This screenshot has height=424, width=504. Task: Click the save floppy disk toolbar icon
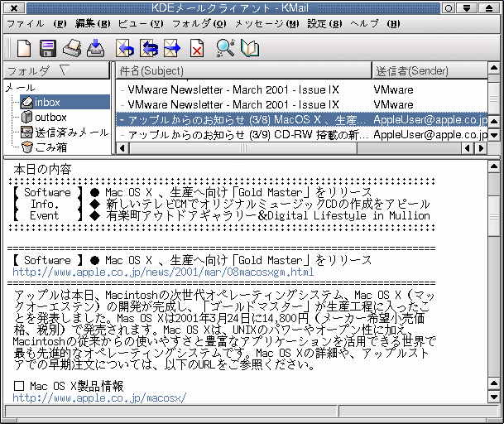48,48
